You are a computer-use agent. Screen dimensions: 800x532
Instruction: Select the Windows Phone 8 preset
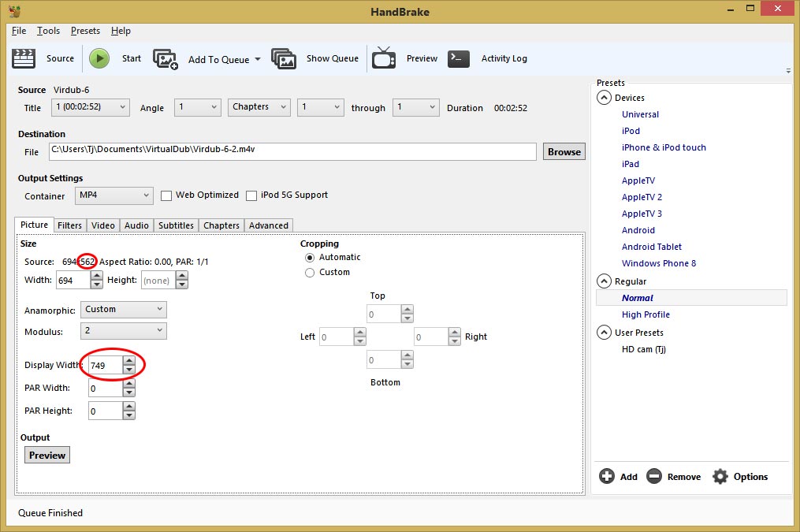[659, 263]
